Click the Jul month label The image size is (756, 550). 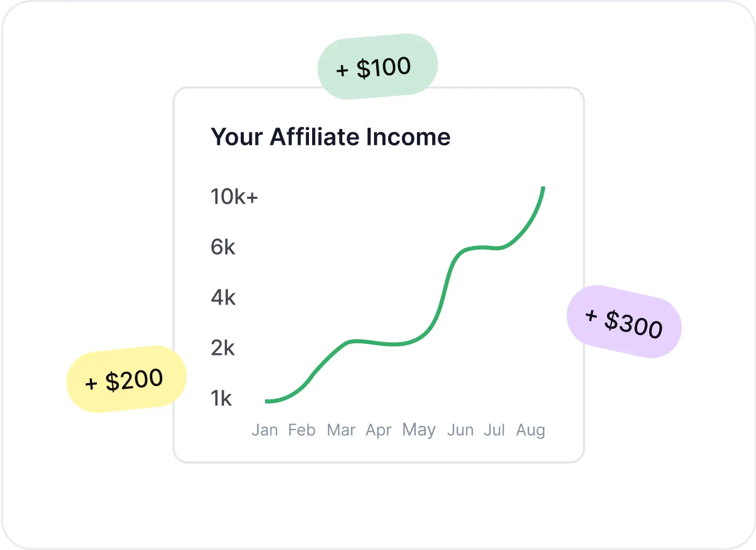[x=494, y=430]
